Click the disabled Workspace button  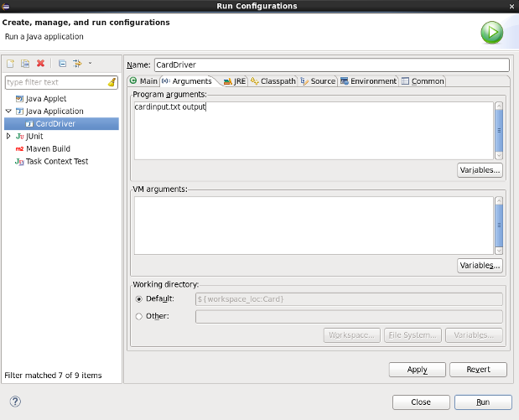(x=352, y=335)
